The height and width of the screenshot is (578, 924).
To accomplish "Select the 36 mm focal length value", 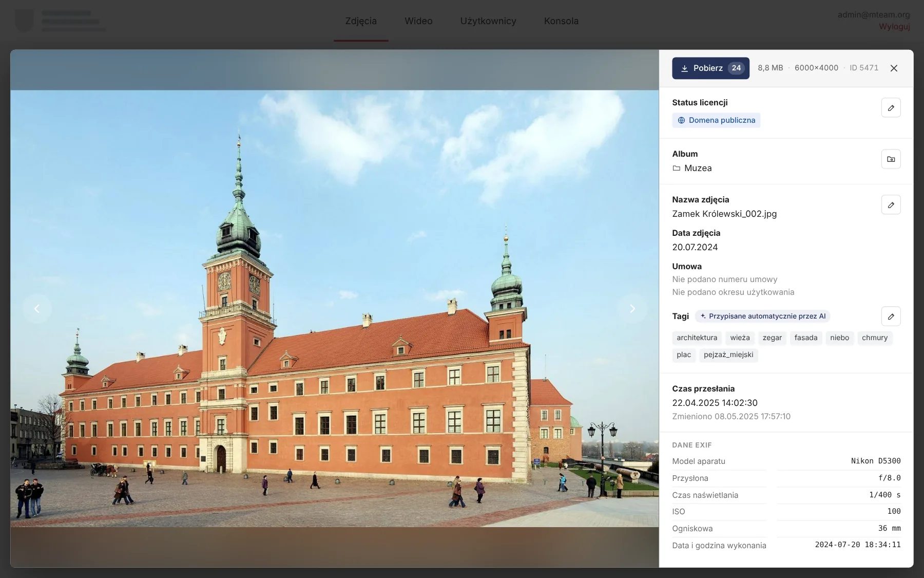I will [x=889, y=528].
